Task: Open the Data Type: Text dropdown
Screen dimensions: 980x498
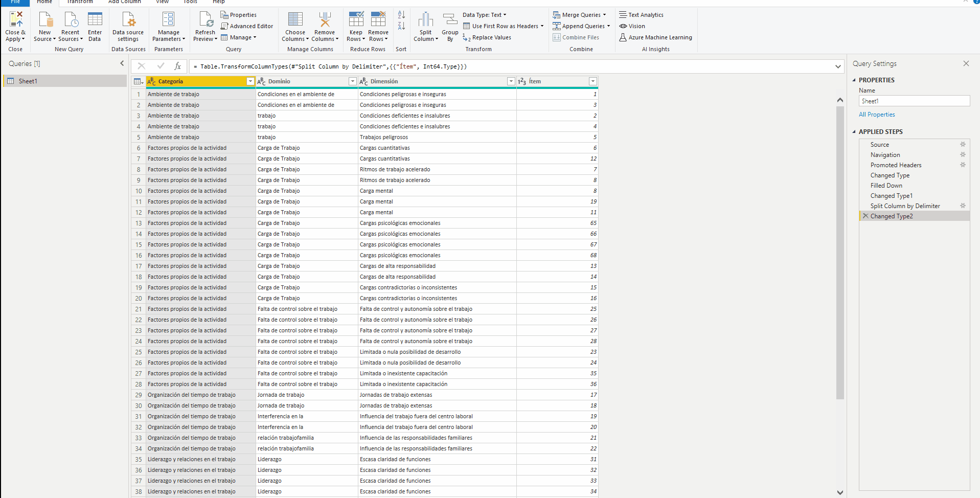Action: point(485,15)
